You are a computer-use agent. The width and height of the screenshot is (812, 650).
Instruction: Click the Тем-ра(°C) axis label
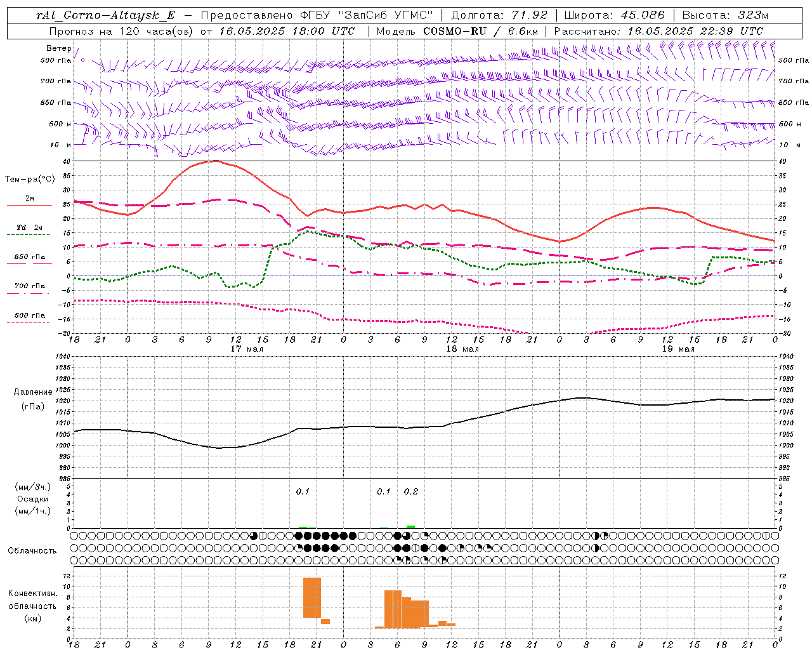30,180
